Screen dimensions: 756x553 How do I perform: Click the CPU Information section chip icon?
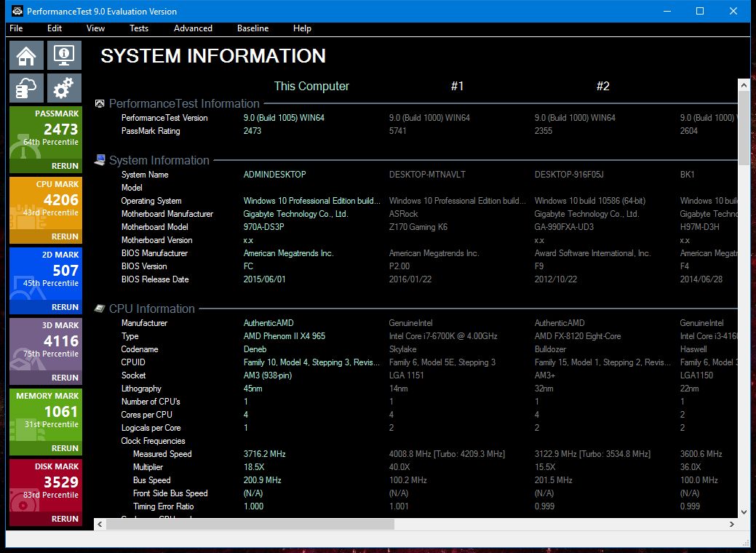100,309
